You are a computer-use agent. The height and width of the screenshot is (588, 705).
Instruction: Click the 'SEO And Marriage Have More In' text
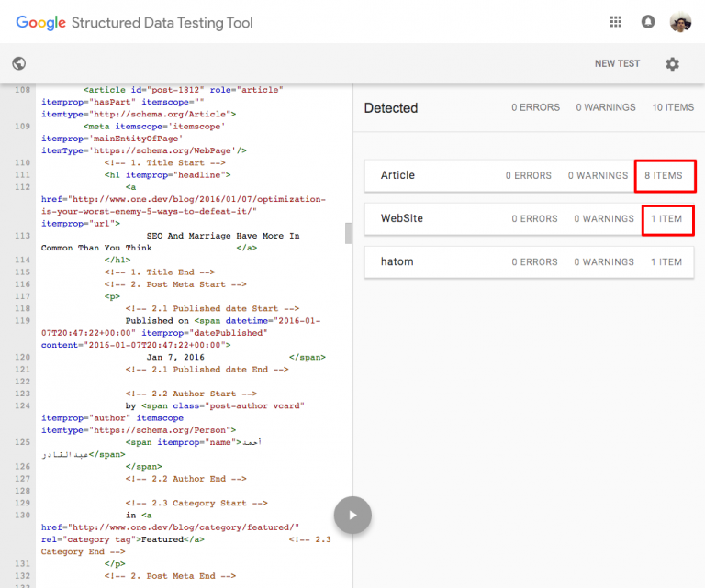223,236
